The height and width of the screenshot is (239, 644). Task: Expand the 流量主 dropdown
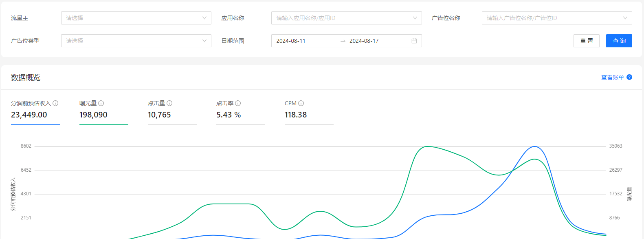tap(136, 18)
